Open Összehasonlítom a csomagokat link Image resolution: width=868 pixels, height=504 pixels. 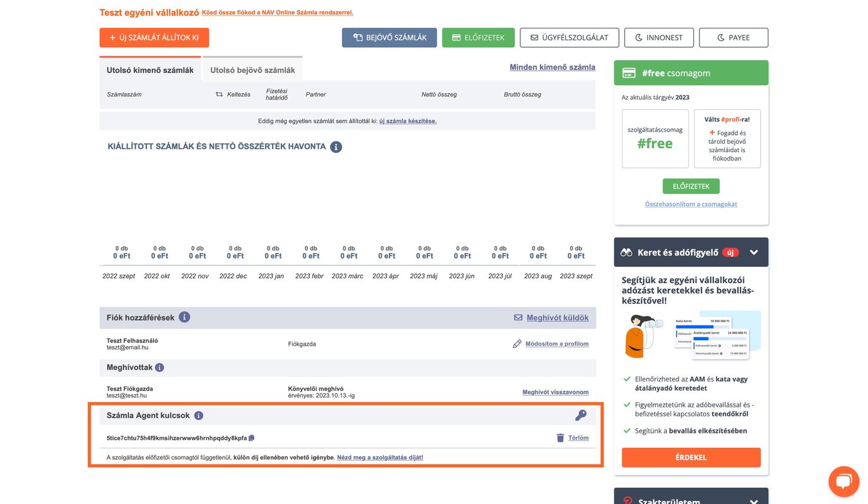(x=691, y=204)
